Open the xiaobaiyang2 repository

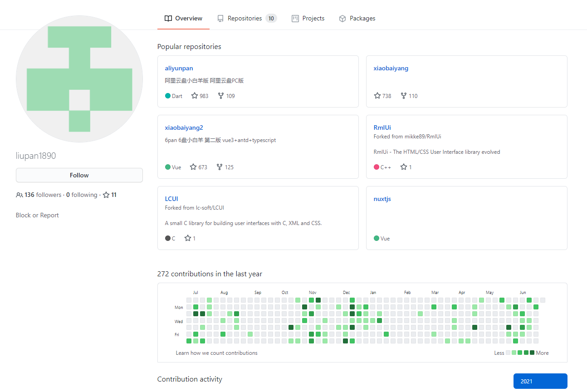184,127
